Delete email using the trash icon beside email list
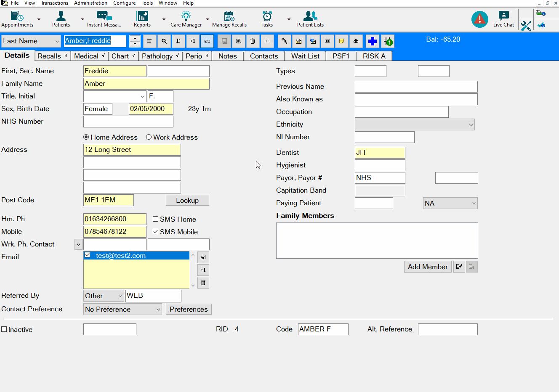Viewport: 559px width, 392px height. 203,283
